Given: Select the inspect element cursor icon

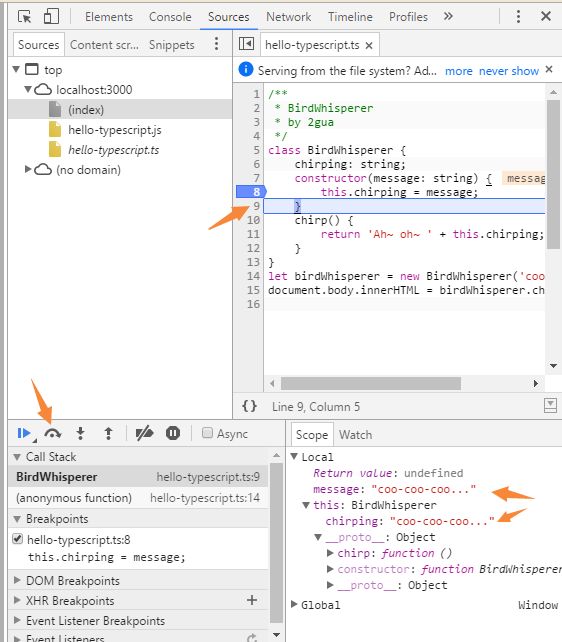Looking at the screenshot, I should click(x=25, y=17).
